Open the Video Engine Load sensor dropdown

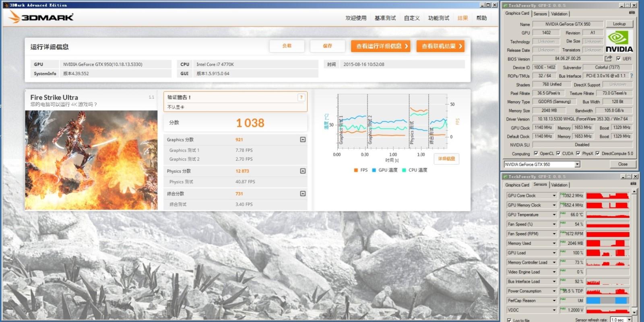point(554,272)
